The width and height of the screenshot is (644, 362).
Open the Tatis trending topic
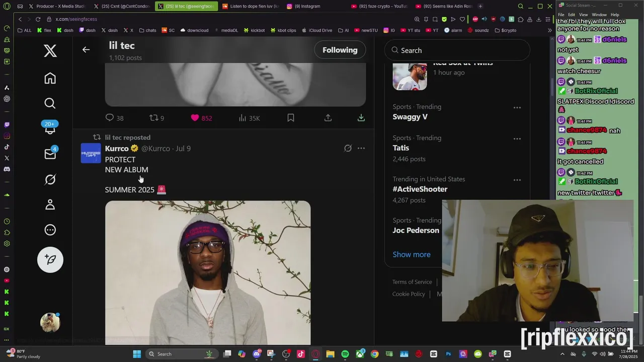pos(401,148)
